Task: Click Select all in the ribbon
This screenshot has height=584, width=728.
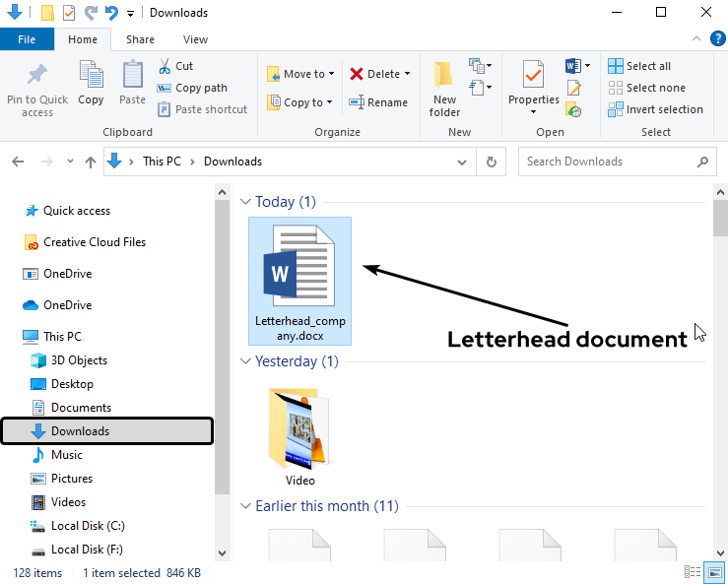Action: click(x=639, y=66)
